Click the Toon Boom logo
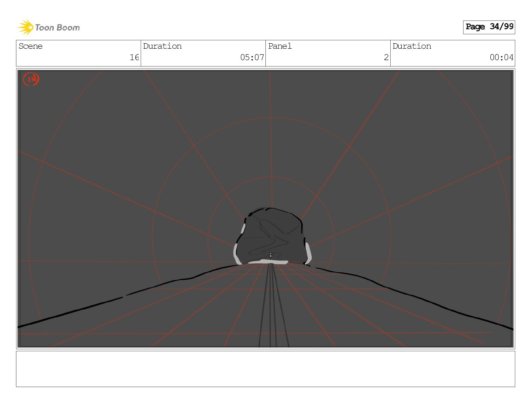Viewport: 532px width, 411px height. [49, 27]
